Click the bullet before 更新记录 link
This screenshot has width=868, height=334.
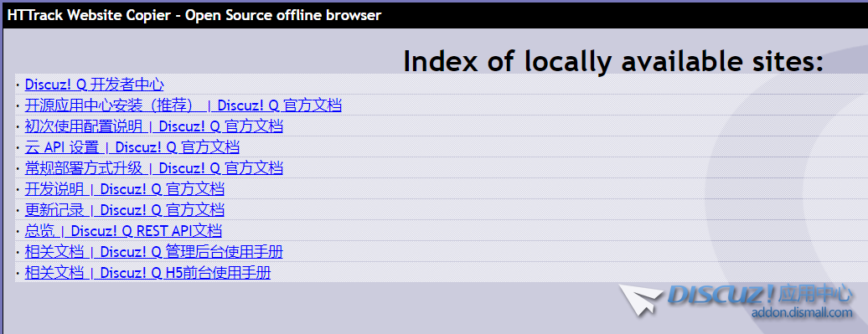pos(18,211)
